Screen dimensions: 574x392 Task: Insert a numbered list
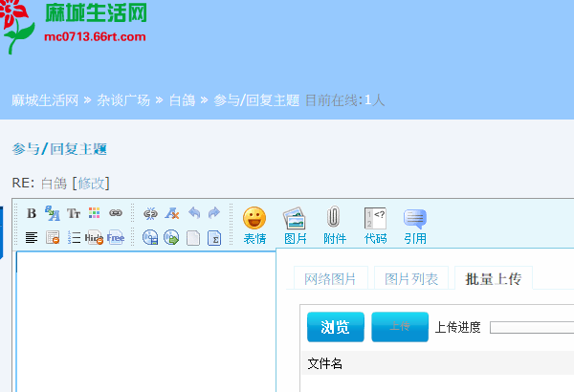[74, 237]
